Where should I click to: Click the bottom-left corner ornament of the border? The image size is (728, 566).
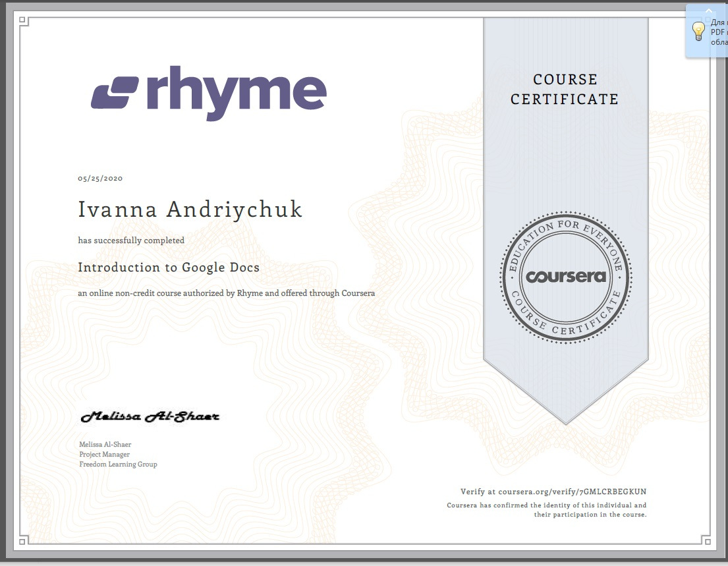(23, 542)
